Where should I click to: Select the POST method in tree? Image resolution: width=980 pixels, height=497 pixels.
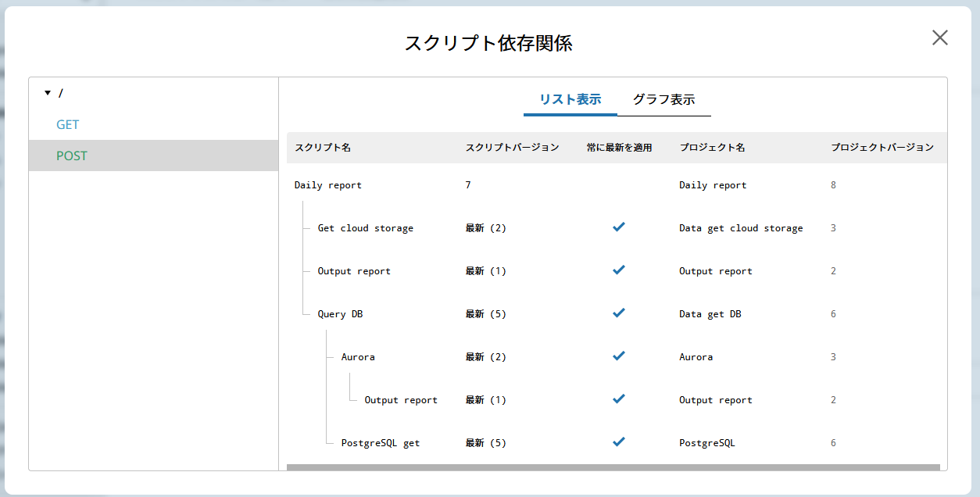click(x=72, y=156)
